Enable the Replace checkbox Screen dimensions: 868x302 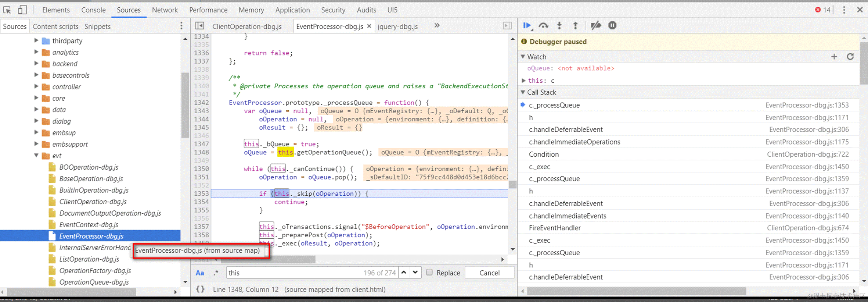click(x=429, y=273)
